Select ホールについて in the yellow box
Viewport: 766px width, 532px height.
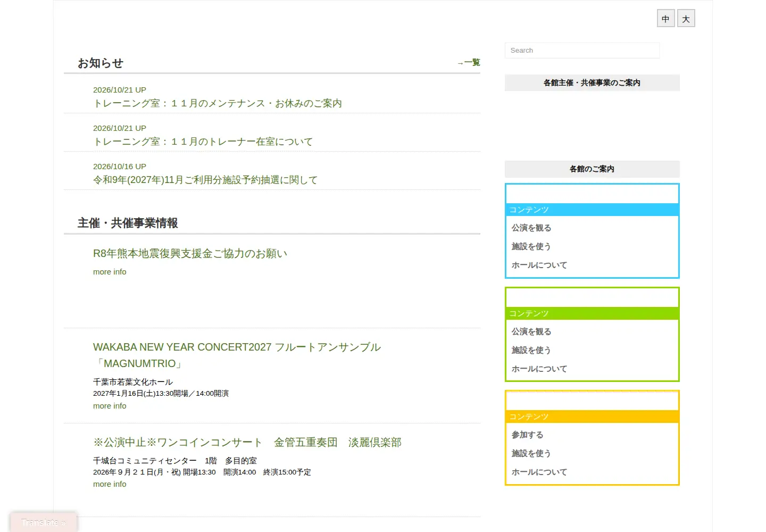click(x=539, y=472)
